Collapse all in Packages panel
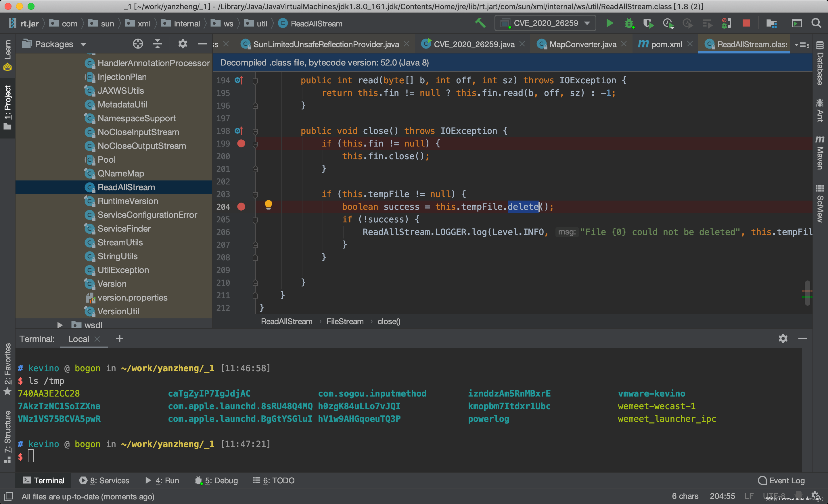The height and width of the screenshot is (504, 828). [157, 44]
